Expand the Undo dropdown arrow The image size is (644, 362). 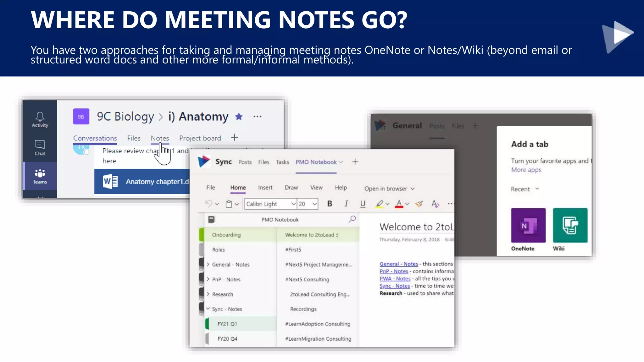217,204
